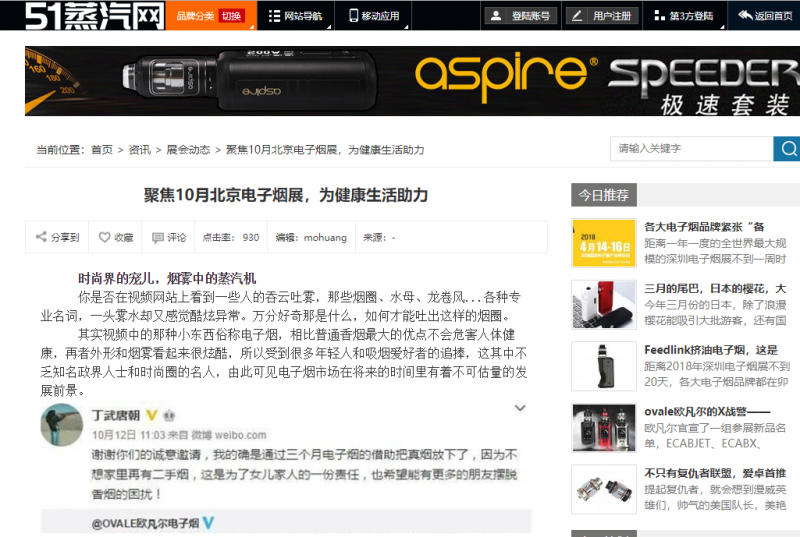Open the Feedlink squonk mod thumbnail
The width and height of the screenshot is (800, 537).
pyautogui.click(x=604, y=366)
